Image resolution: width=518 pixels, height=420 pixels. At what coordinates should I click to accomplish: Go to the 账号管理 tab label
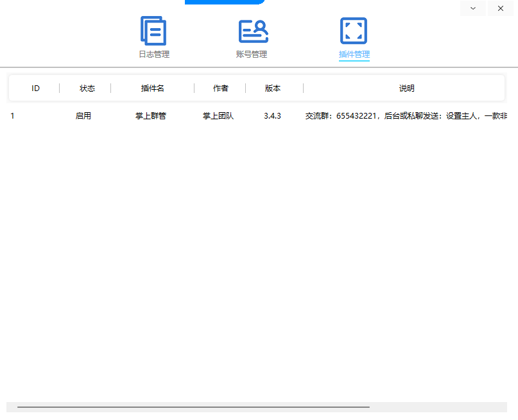pyautogui.click(x=252, y=55)
